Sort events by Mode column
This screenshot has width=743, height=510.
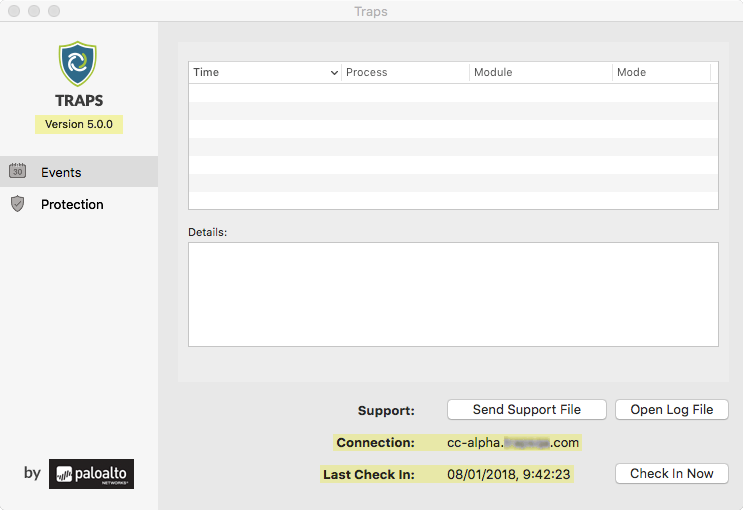[x=661, y=73]
